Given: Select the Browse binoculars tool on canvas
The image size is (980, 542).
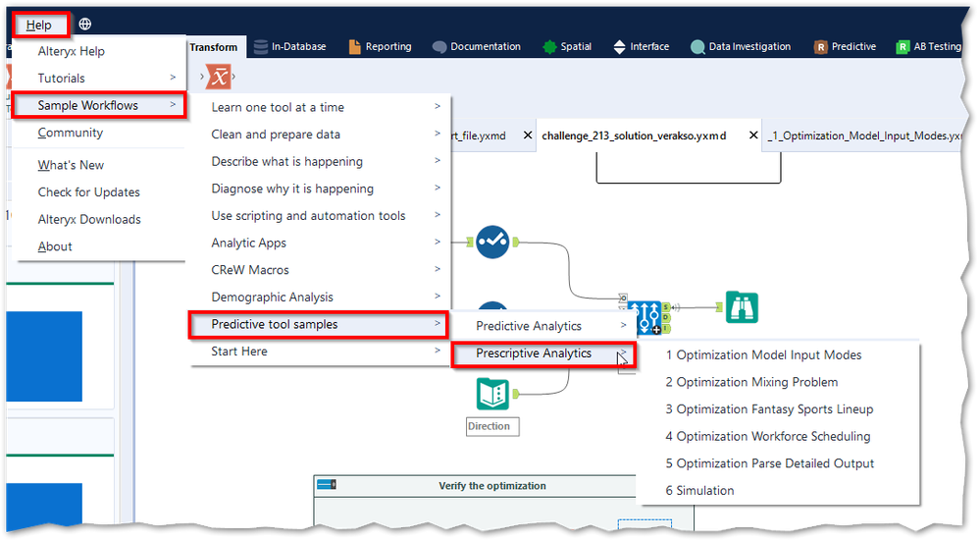Looking at the screenshot, I should [x=742, y=307].
